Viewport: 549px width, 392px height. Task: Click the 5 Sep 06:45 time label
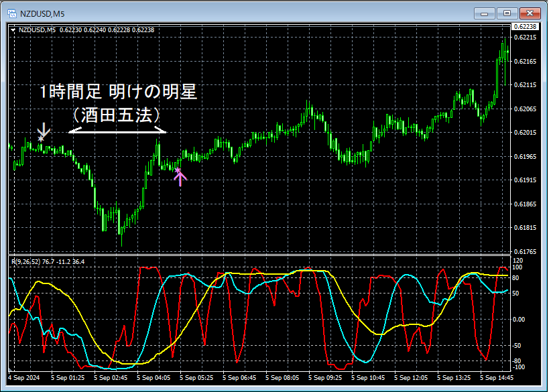click(x=239, y=378)
